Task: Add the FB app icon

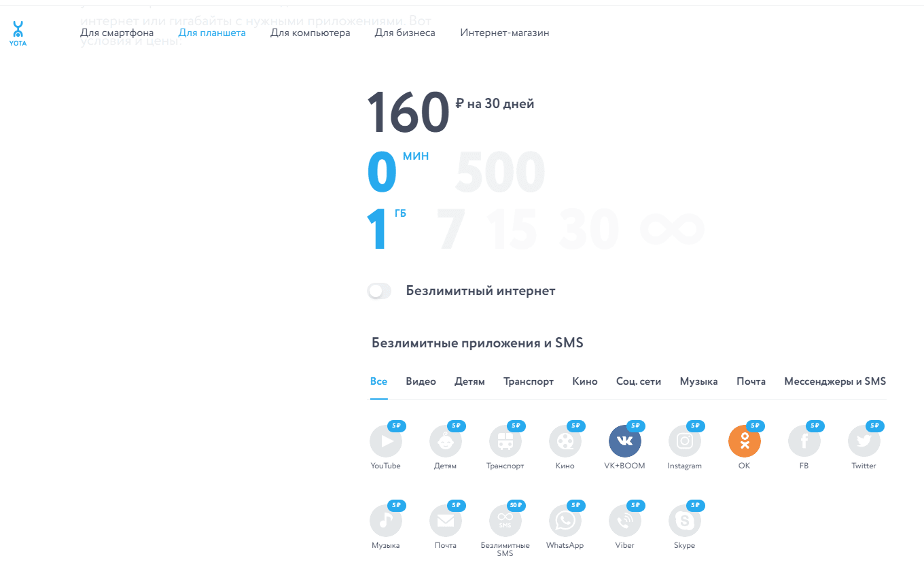Action: [x=804, y=441]
